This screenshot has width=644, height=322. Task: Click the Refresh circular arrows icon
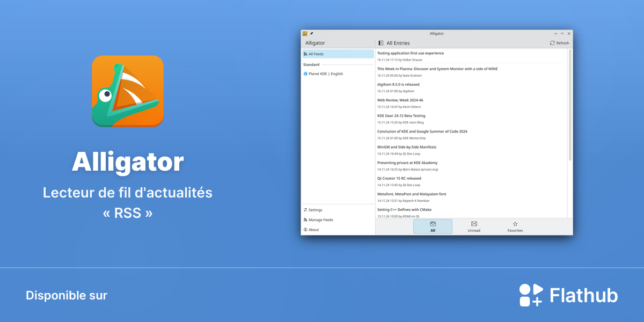point(552,43)
